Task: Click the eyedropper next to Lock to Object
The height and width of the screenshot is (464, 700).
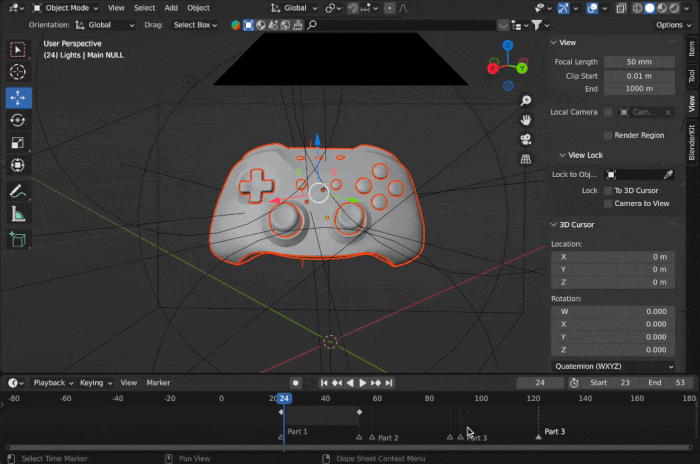Action: pyautogui.click(x=668, y=174)
